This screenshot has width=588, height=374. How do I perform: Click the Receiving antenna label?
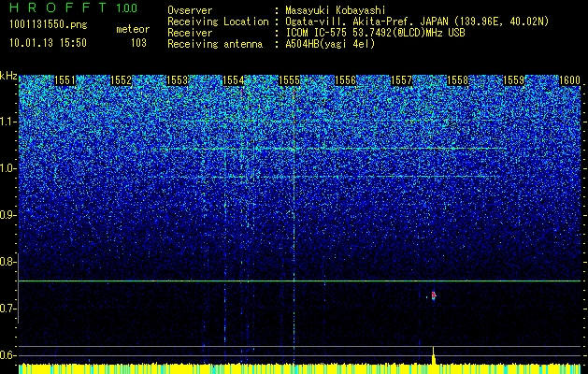coord(215,44)
